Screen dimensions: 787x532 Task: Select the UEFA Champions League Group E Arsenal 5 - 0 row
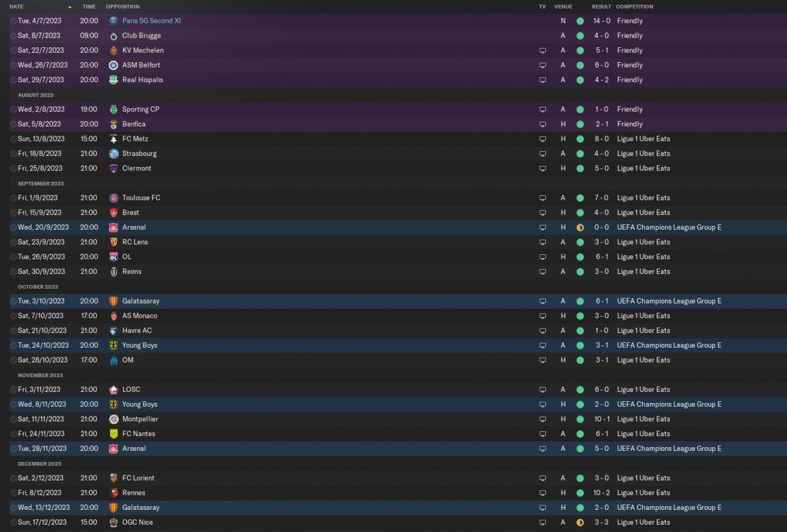pos(393,448)
